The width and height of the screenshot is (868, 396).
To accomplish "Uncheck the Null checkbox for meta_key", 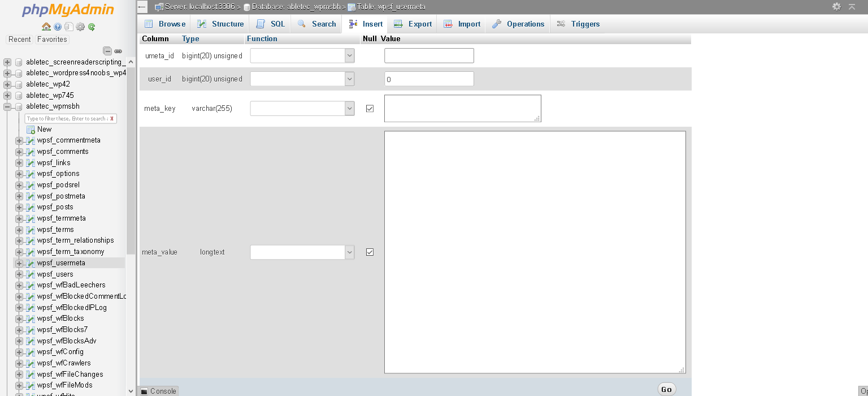I will [x=370, y=109].
